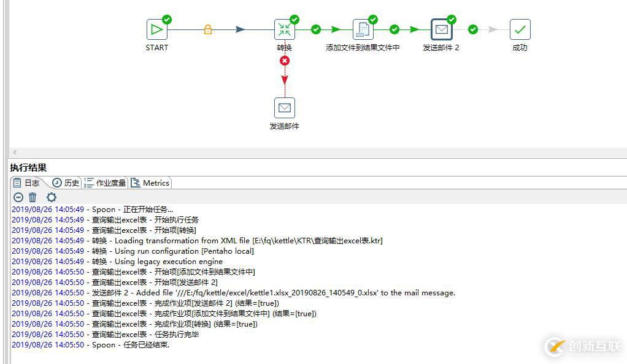This screenshot has height=364, width=627.
Task: Click the lock icon on the START hop
Action: click(x=208, y=29)
